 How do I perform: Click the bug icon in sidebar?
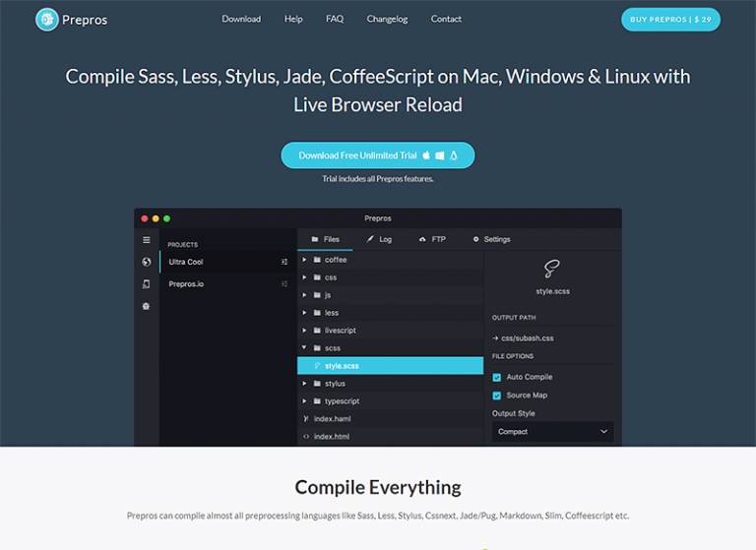147,306
